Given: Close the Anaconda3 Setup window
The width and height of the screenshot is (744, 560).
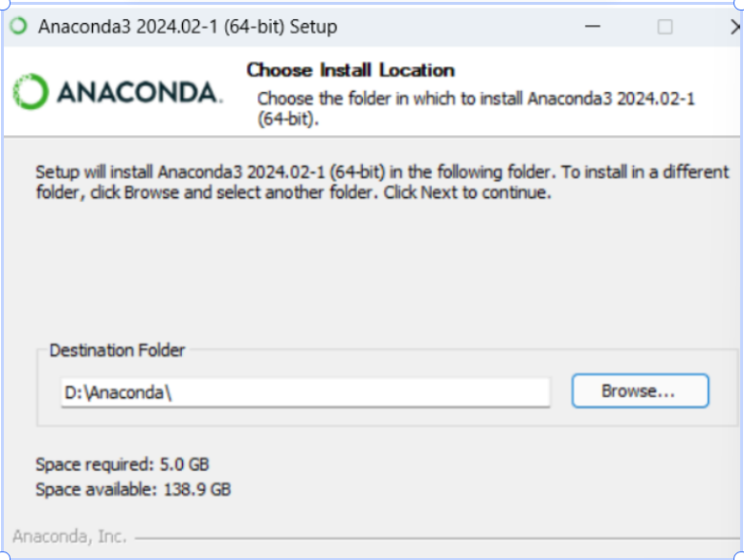Looking at the screenshot, I should coord(735,27).
